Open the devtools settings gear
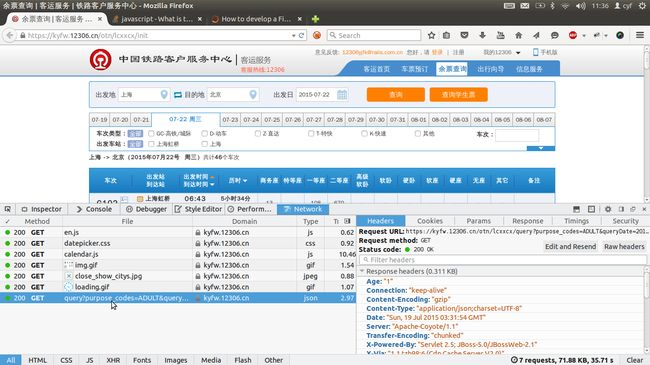Image resolution: width=650 pixels, height=365 pixels. [x=608, y=209]
